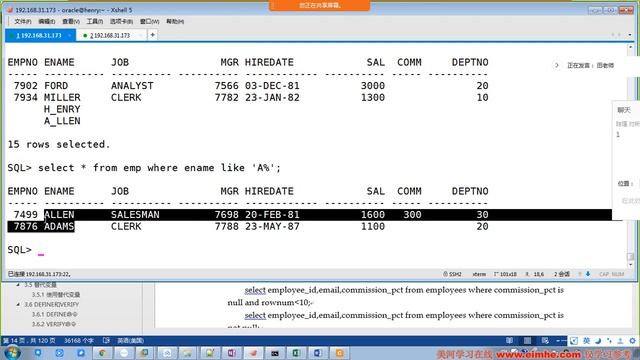Screen dimensions: 640x360
Task: Click the xterm terminal type in status bar
Action: click(479, 274)
